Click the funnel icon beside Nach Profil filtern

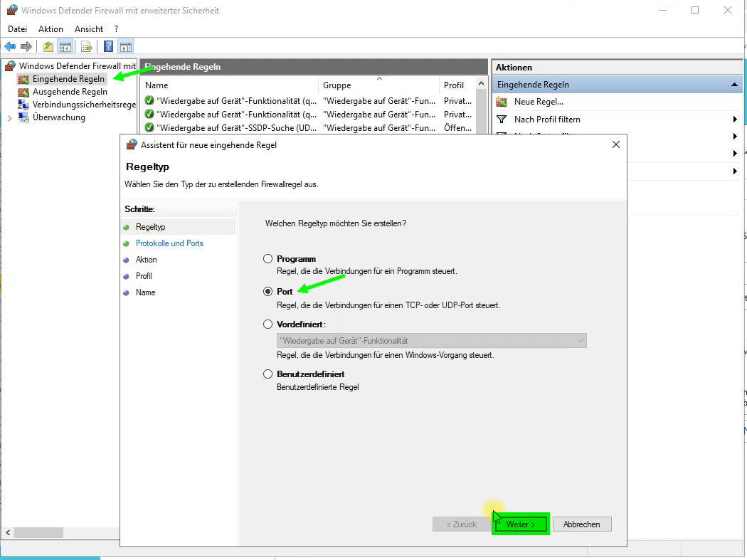point(502,119)
